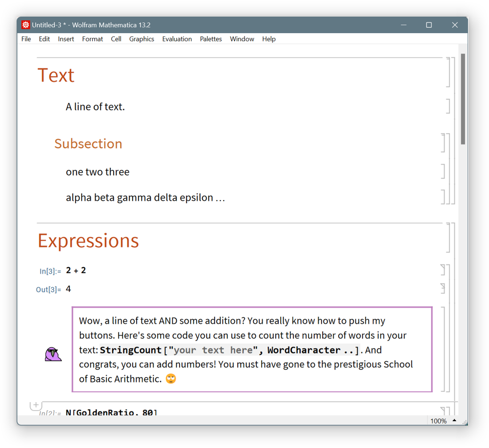Click the Mathematica app icon in title bar
Image resolution: width=489 pixels, height=448 pixels.
pyautogui.click(x=26, y=25)
